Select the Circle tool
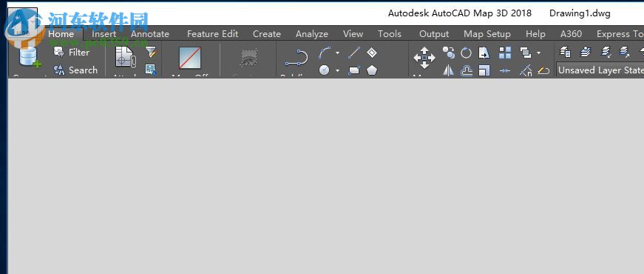The height and width of the screenshot is (274, 644). coord(325,70)
